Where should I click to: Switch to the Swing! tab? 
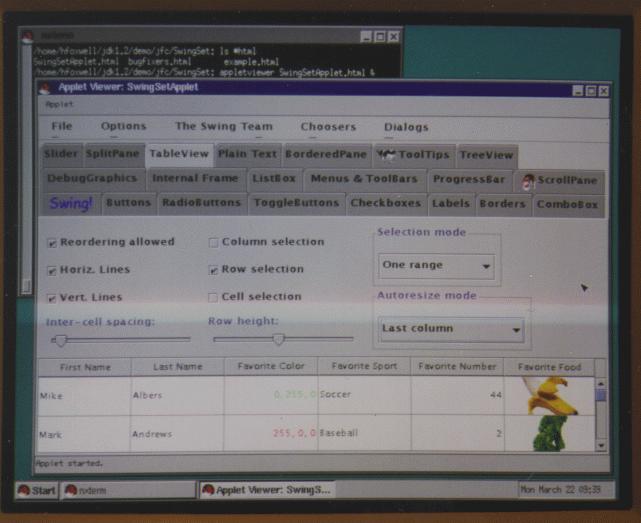point(70,203)
